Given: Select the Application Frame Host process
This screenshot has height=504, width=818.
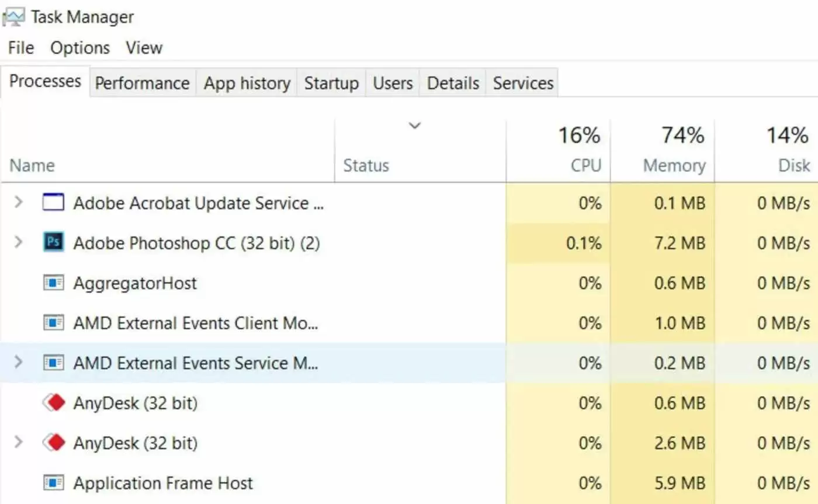Looking at the screenshot, I should point(163,483).
